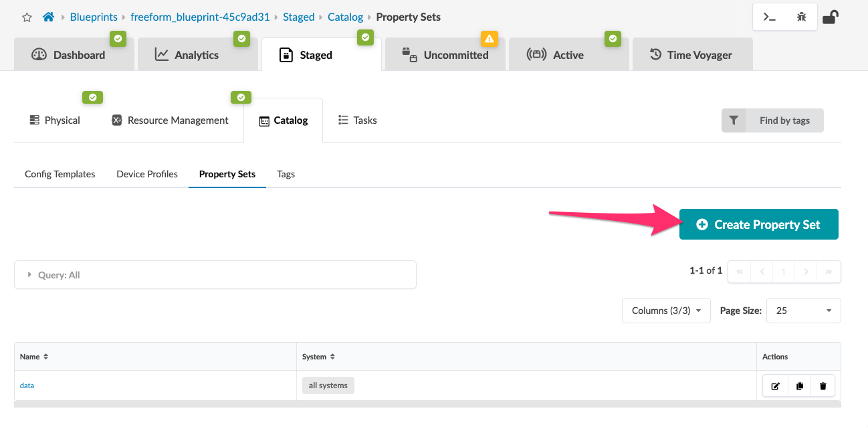Click the bug report icon
This screenshot has height=427, width=868.
click(801, 17)
